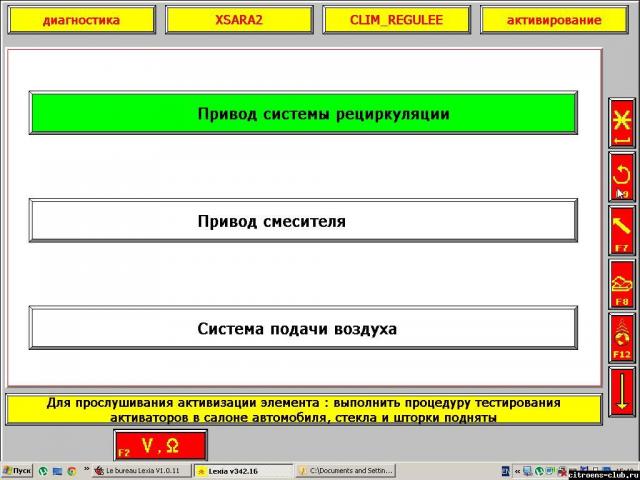The width and height of the screenshot is (640, 480).
Task: Click the XSARA2 vehicle header button
Action: [239, 20]
